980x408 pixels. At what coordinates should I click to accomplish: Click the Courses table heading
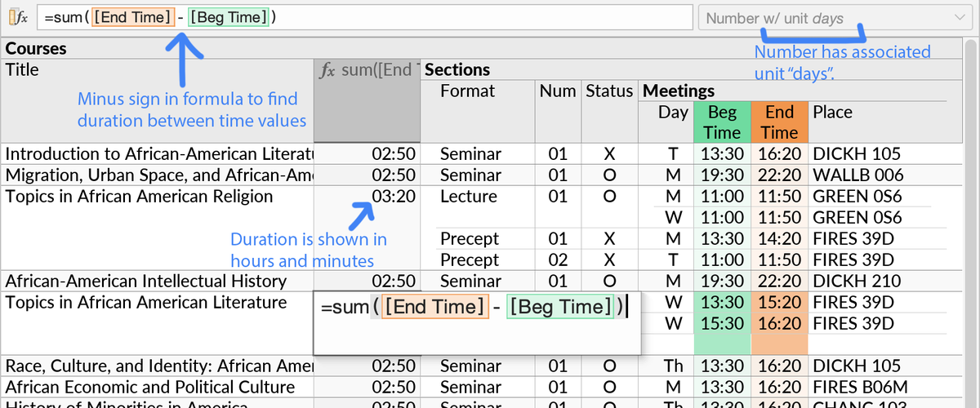point(36,49)
